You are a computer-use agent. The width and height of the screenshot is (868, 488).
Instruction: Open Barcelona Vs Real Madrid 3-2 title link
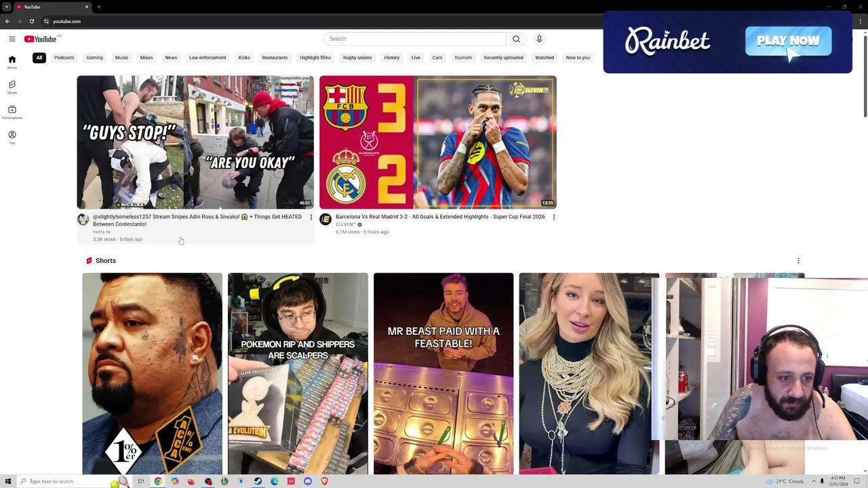tap(440, 217)
